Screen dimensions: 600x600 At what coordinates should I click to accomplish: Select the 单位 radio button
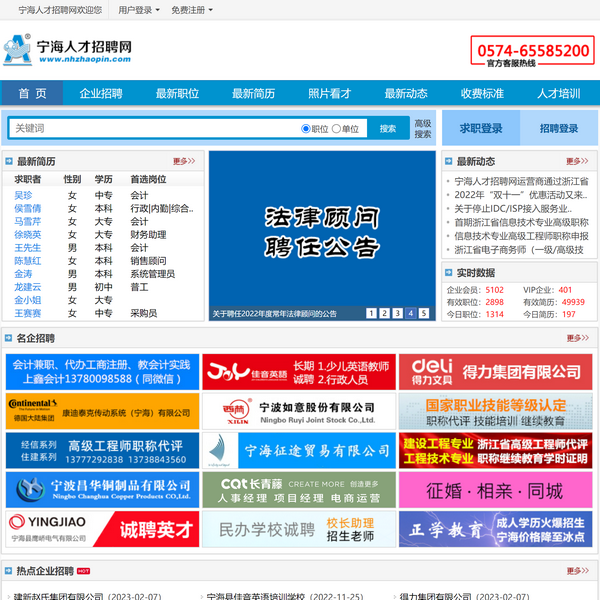coord(337,129)
